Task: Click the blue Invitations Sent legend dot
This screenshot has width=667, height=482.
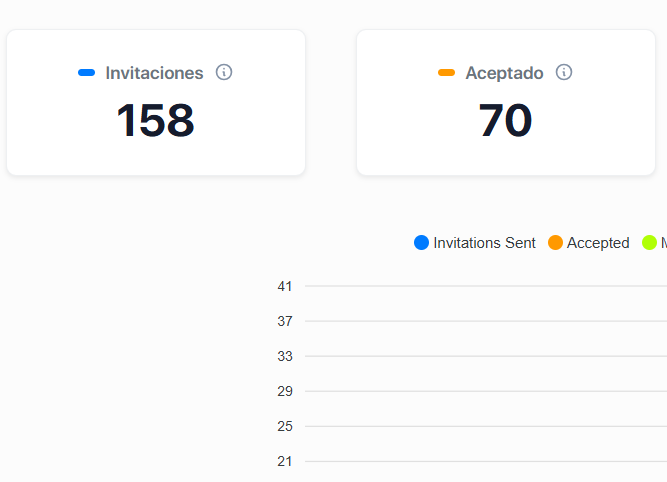Action: click(x=421, y=243)
